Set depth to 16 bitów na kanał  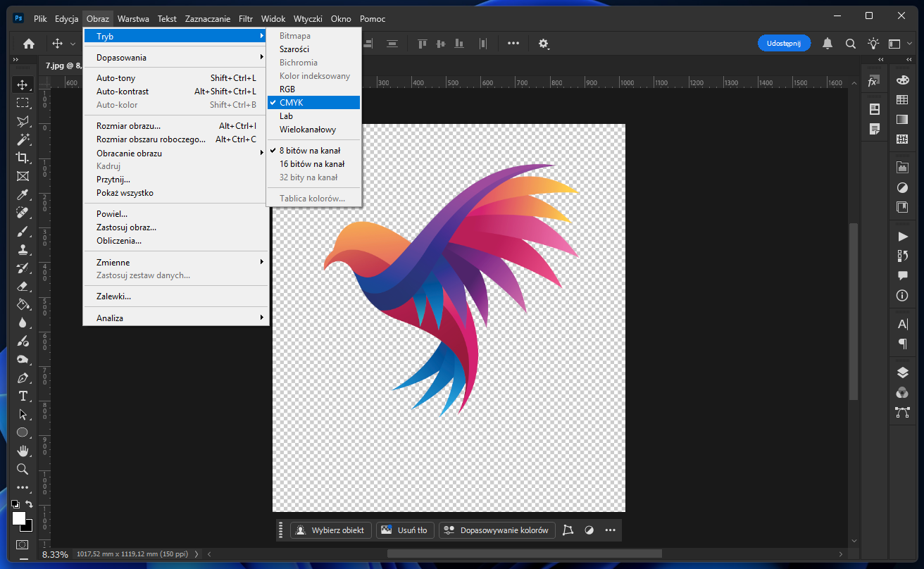pyautogui.click(x=311, y=164)
